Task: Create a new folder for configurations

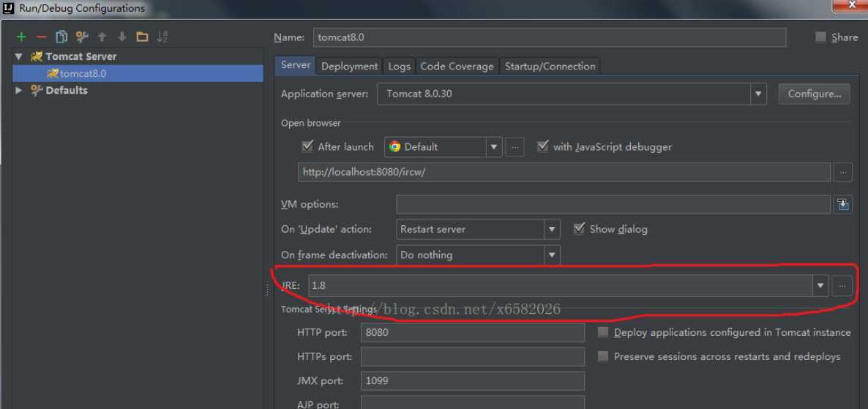Action: [142, 37]
